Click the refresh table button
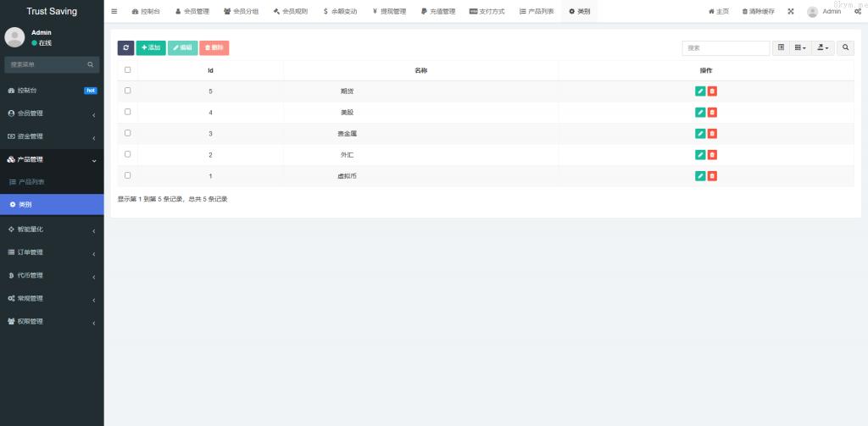 (125, 48)
